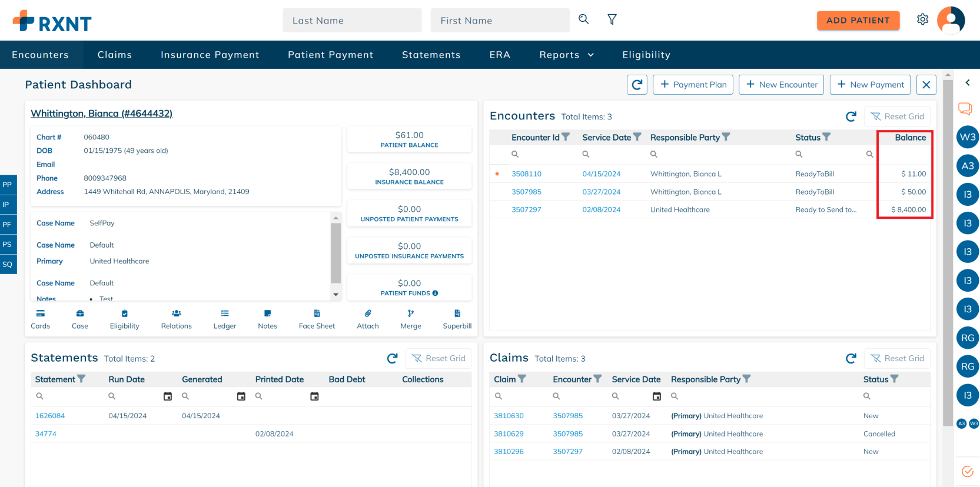Go to the Insurance Payment tab
Image resolution: width=980 pixels, height=487 pixels.
click(x=210, y=55)
